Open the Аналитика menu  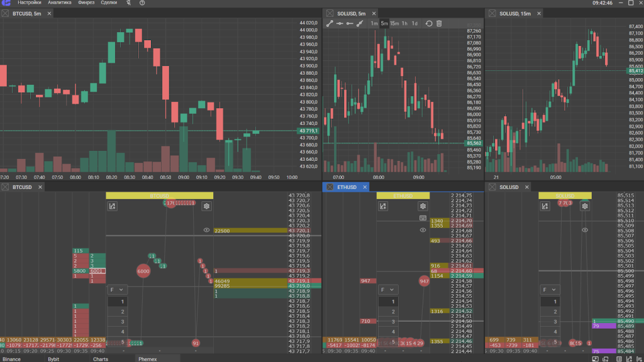click(x=60, y=3)
